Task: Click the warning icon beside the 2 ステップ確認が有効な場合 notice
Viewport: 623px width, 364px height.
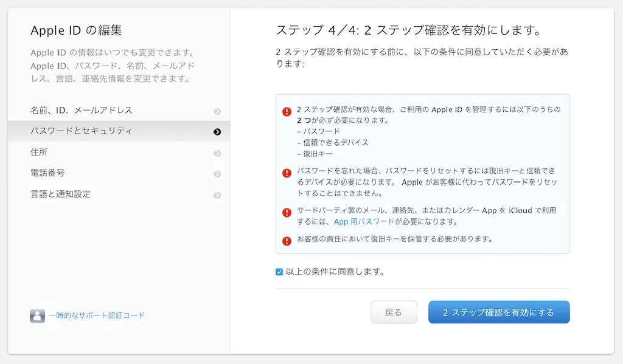Action: 287,112
